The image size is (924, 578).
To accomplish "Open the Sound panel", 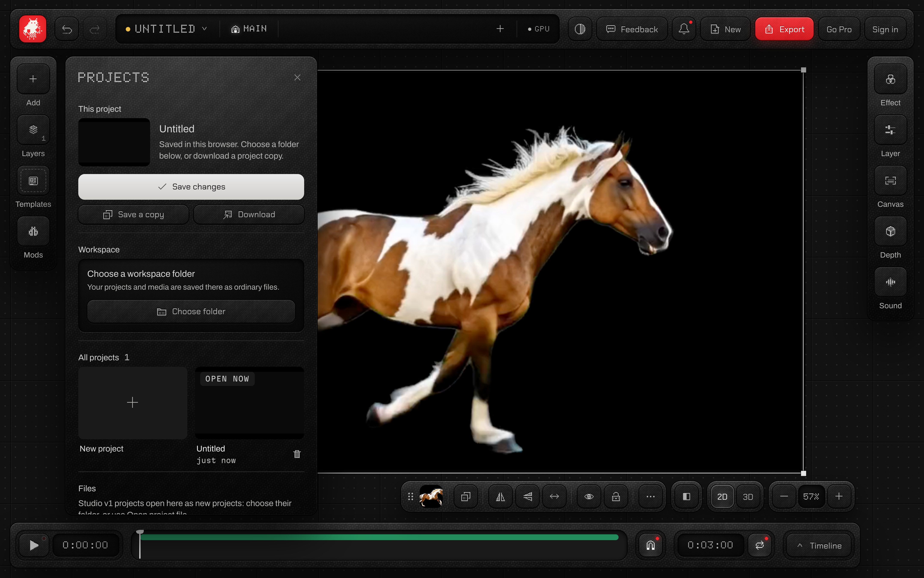I will pyautogui.click(x=890, y=283).
